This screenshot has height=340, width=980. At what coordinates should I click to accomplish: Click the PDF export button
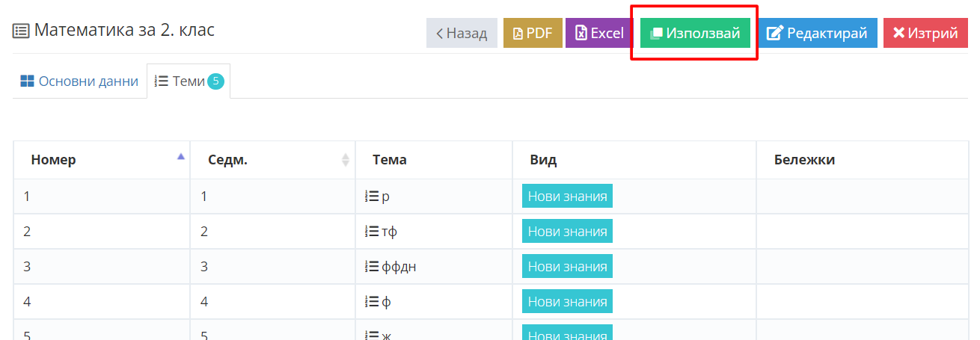[533, 33]
